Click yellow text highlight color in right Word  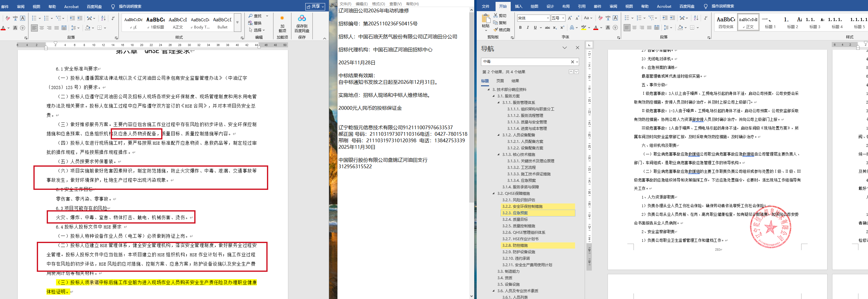(583, 28)
